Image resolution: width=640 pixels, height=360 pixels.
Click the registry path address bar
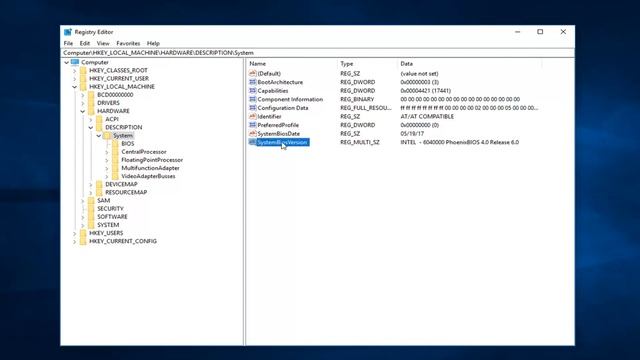318,53
